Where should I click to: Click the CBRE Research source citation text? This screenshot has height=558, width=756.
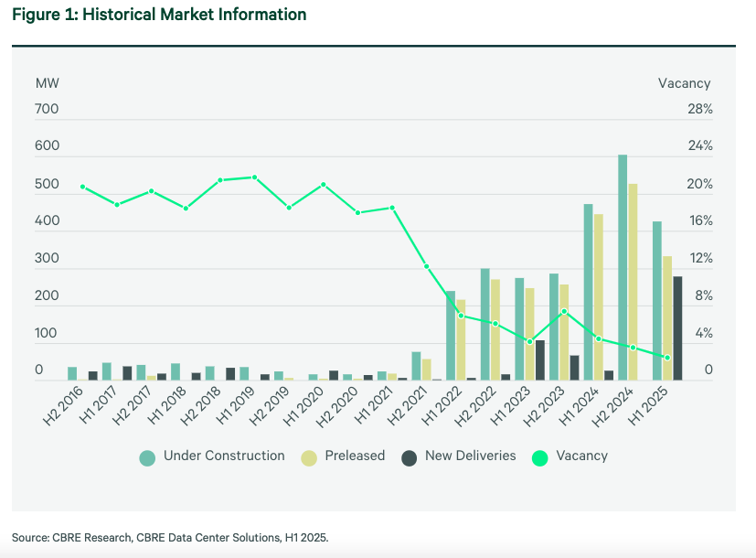[x=170, y=537]
